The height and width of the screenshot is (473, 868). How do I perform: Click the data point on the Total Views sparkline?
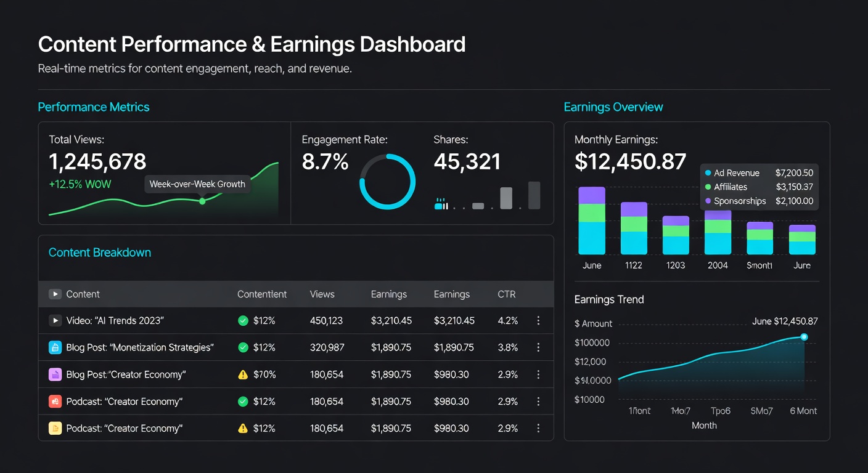202,201
